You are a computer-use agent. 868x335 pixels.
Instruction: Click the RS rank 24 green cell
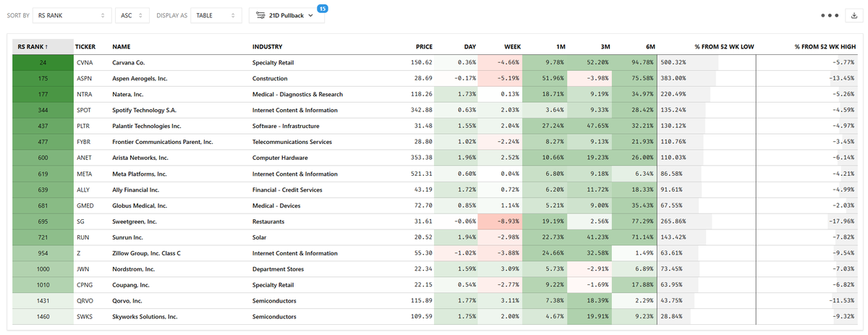pyautogui.click(x=43, y=62)
